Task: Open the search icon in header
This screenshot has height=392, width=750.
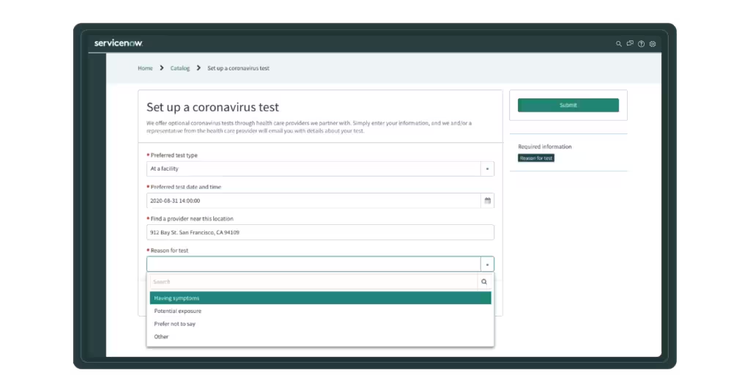Action: (618, 44)
